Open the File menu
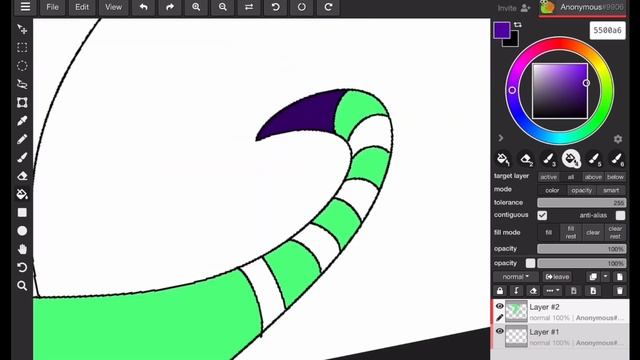The width and height of the screenshot is (640, 360). click(x=52, y=7)
